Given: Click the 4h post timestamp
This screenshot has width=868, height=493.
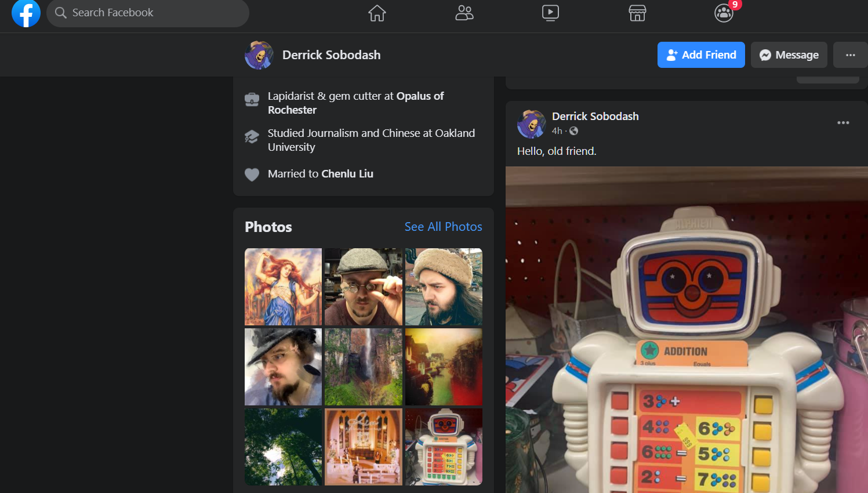Looking at the screenshot, I should 557,131.
